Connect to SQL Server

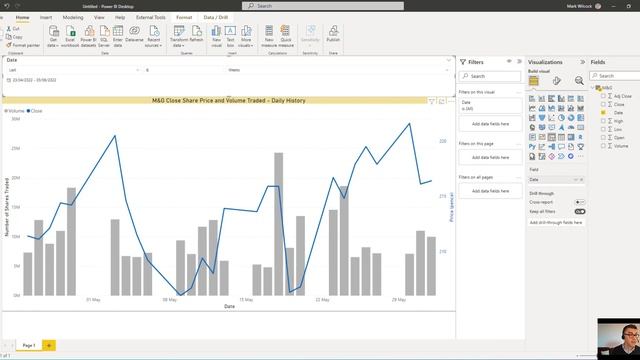click(104, 36)
